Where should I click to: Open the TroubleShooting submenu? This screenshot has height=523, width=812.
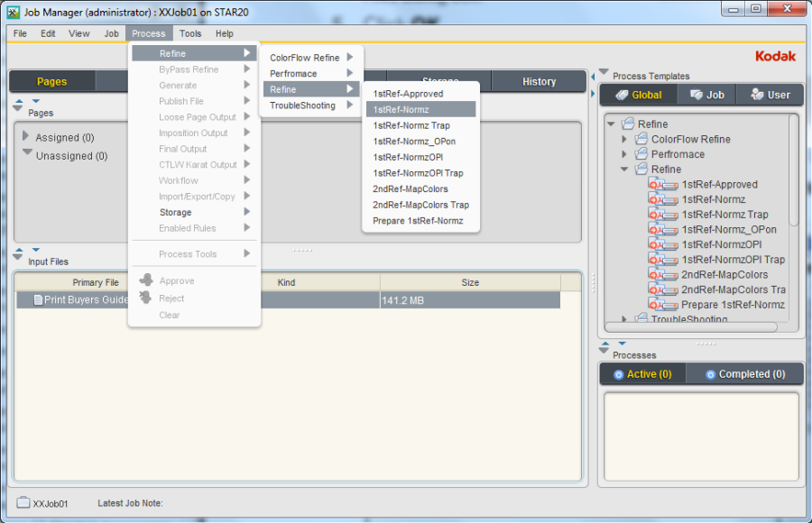pos(311,106)
